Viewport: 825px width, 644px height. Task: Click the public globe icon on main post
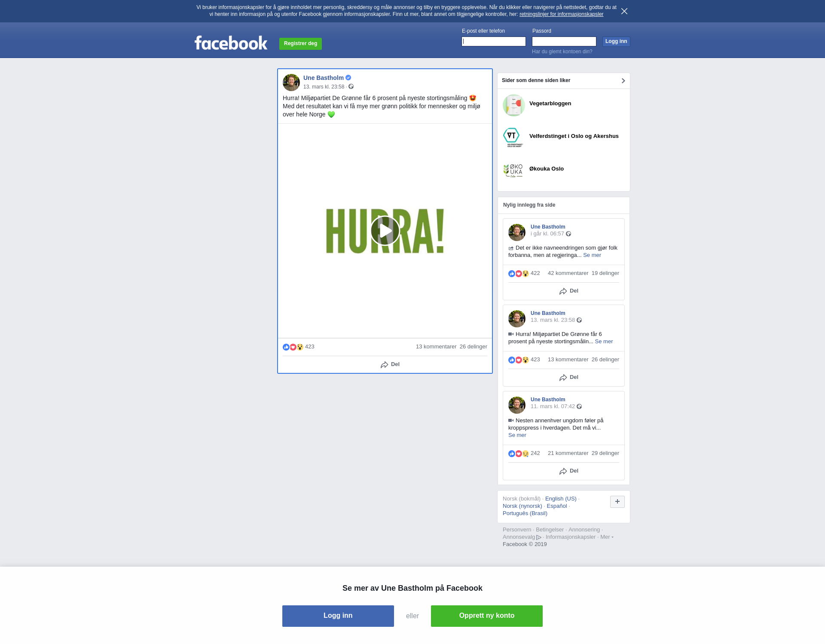[351, 87]
